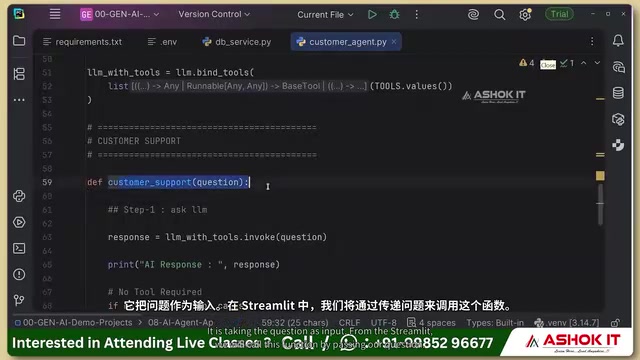Image resolution: width=640 pixels, height=360 pixels.
Task: Click the caret position 59:32 indicator
Action: coord(295,323)
